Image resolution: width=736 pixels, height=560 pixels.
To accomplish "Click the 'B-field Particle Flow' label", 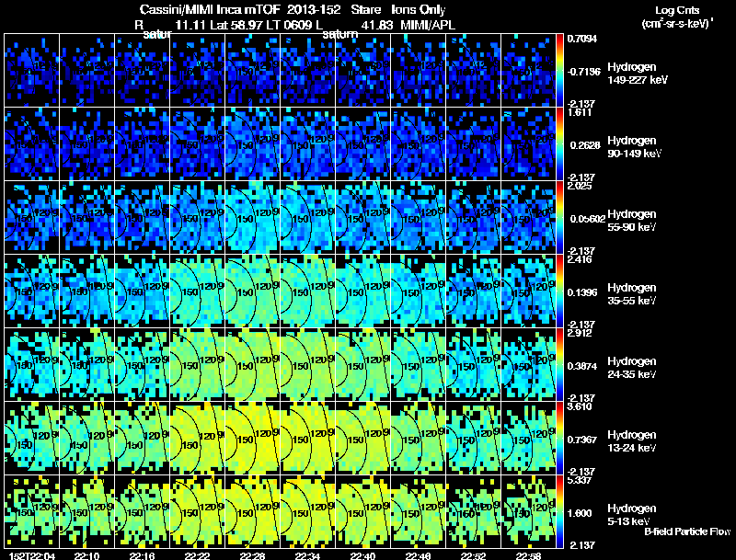I will point(687,531).
